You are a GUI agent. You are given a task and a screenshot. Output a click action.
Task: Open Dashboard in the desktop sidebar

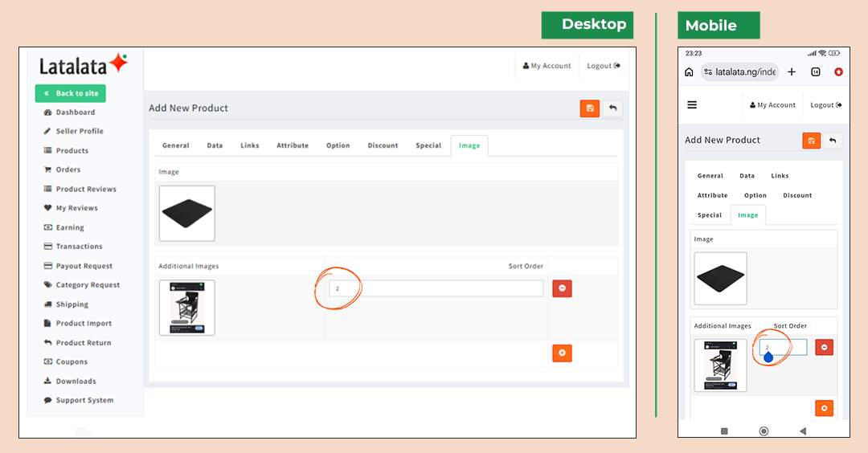(76, 112)
